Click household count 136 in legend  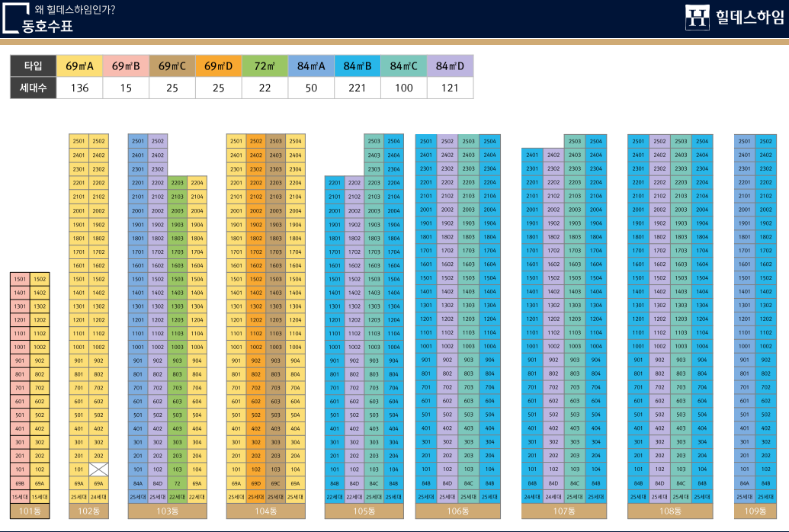click(79, 88)
